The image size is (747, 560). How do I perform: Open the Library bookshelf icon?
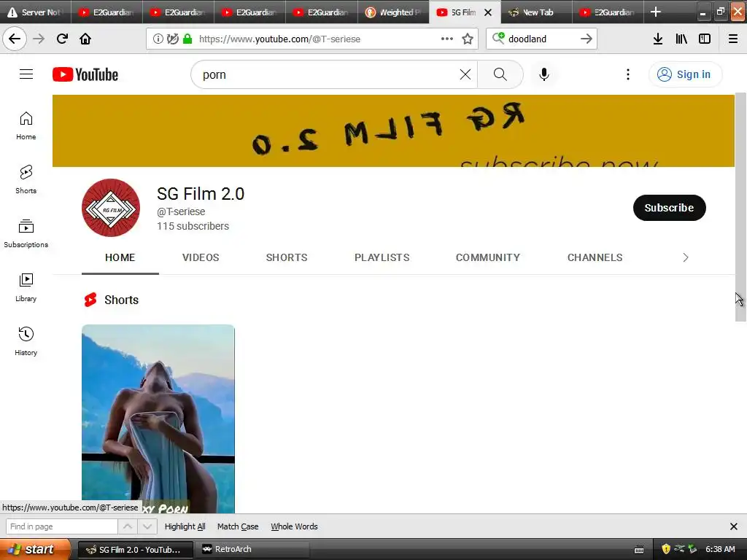(x=681, y=39)
